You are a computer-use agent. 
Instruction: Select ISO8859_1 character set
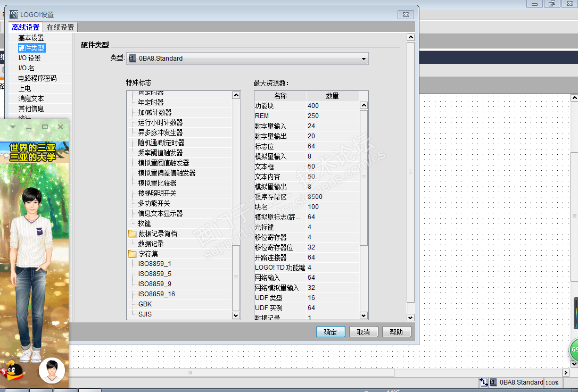click(x=154, y=264)
